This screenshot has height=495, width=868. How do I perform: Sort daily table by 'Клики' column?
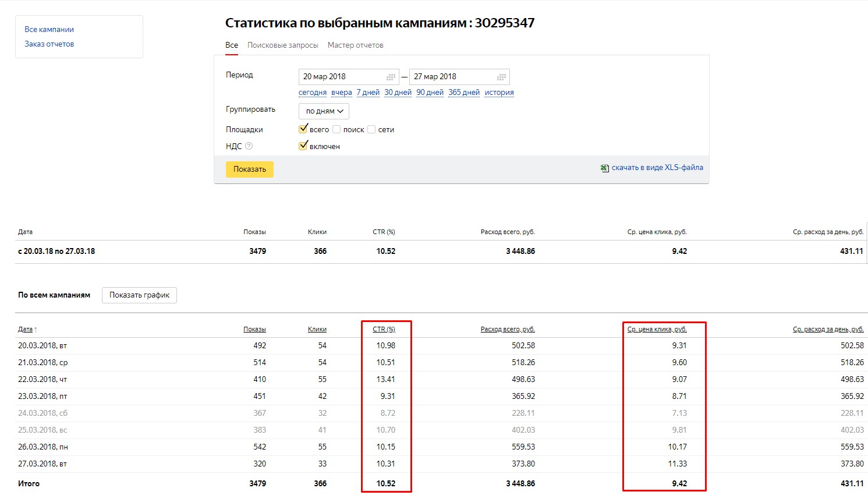(317, 330)
